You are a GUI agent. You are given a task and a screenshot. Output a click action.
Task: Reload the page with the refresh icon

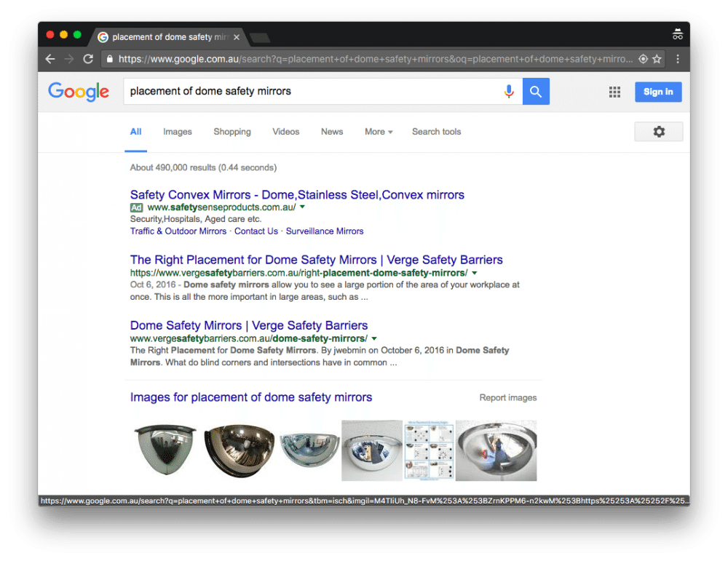point(88,59)
